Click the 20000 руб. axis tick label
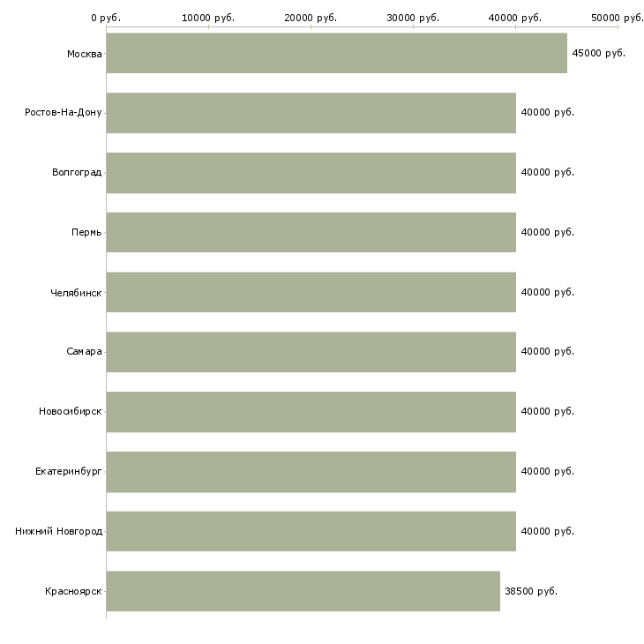This screenshot has height=644, width=644. click(311, 18)
